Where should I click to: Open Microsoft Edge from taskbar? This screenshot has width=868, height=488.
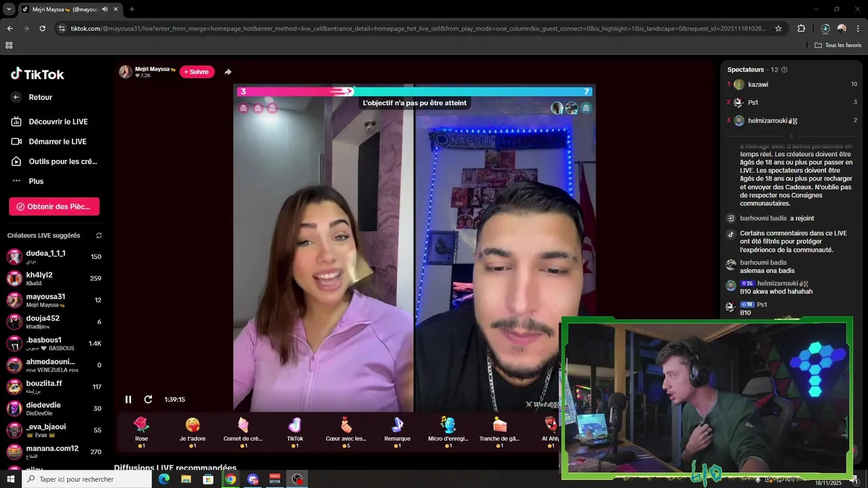click(164, 479)
